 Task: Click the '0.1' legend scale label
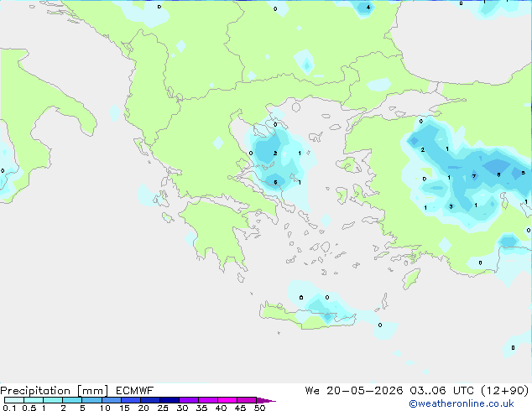coord(9,408)
